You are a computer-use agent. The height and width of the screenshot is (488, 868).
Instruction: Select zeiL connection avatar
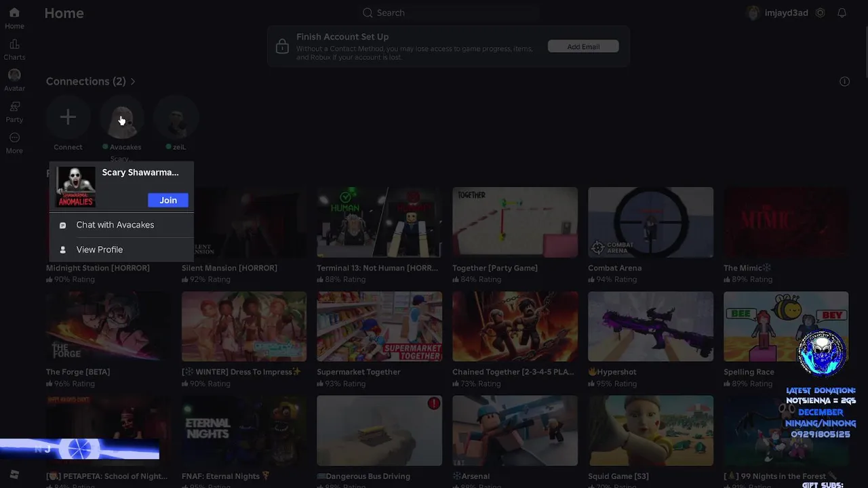coord(176,117)
